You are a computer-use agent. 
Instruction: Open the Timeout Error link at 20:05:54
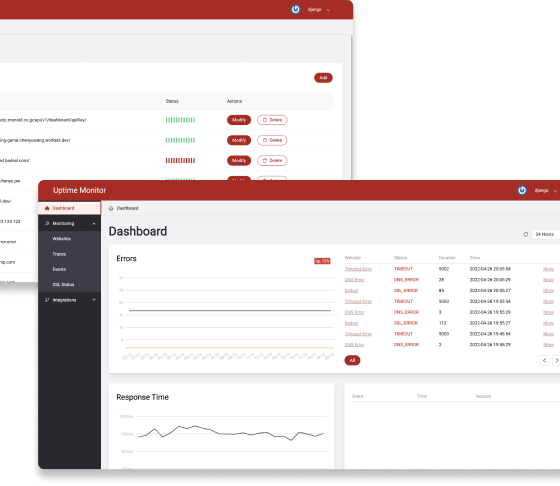point(358,269)
